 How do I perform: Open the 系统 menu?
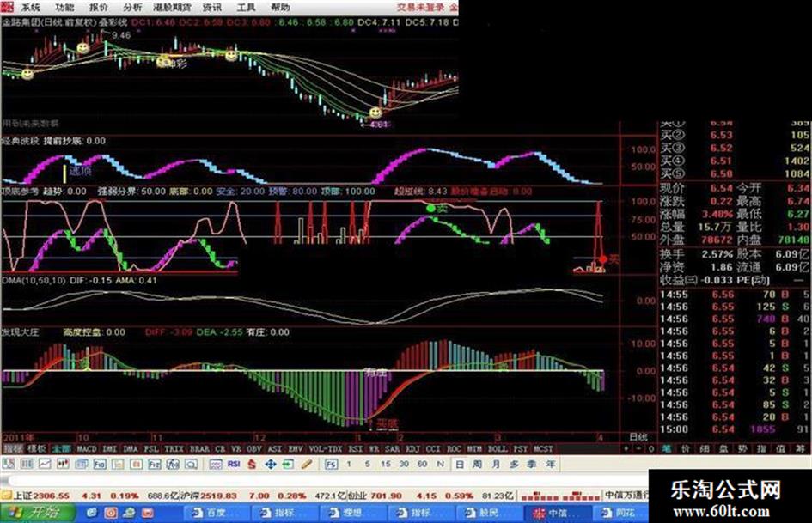[31, 7]
